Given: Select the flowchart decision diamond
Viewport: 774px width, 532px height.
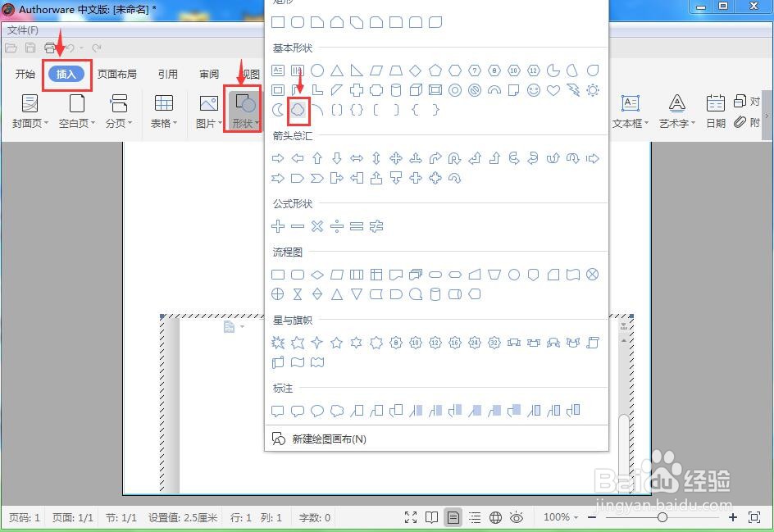Looking at the screenshot, I should 317,275.
